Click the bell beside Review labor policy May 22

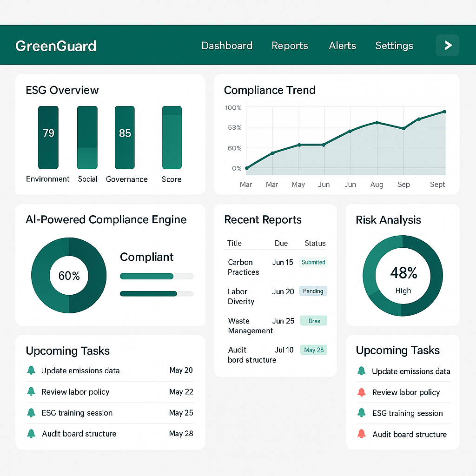[31, 391]
